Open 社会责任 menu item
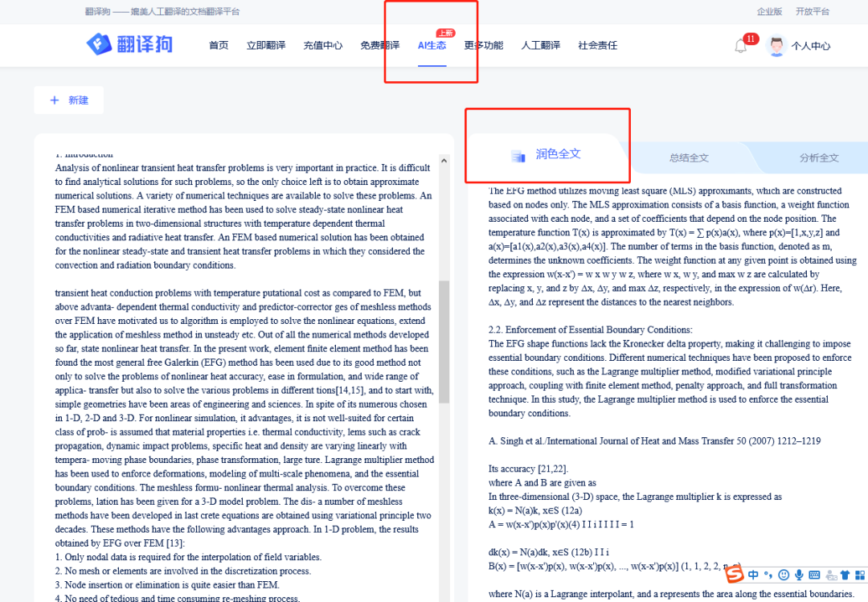Viewport: 868px width, 602px height. click(598, 46)
